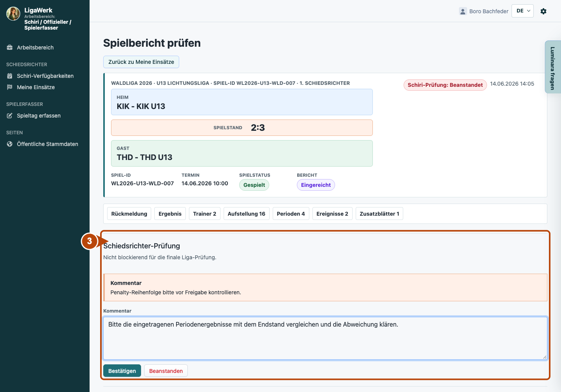The height and width of the screenshot is (392, 561).
Task: Click the Spieltag erfassen edit icon
Action: (x=10, y=116)
